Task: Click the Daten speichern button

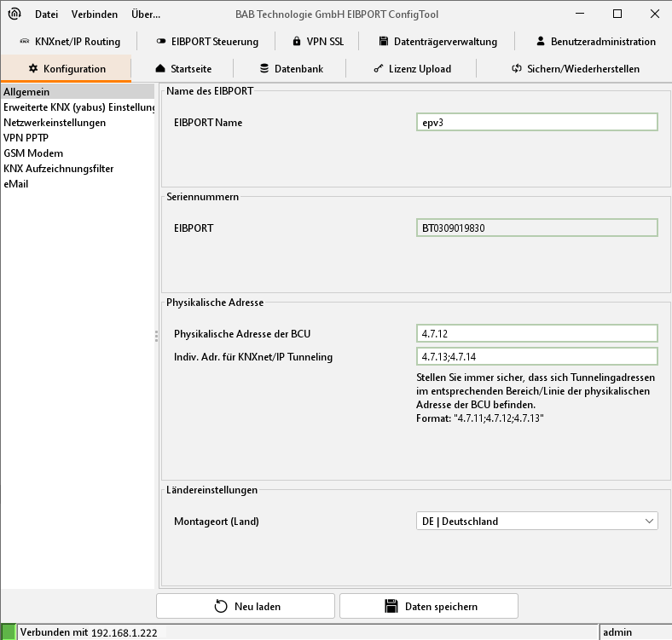Action: click(x=429, y=606)
